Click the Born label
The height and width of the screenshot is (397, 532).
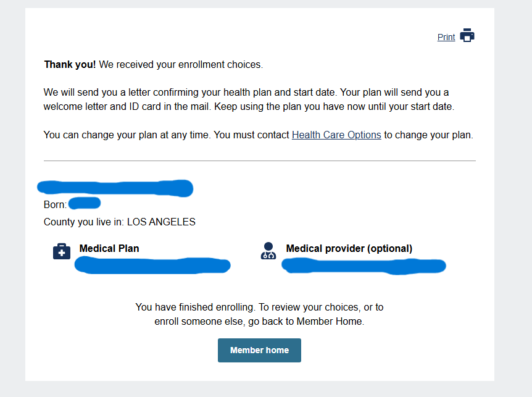click(55, 204)
